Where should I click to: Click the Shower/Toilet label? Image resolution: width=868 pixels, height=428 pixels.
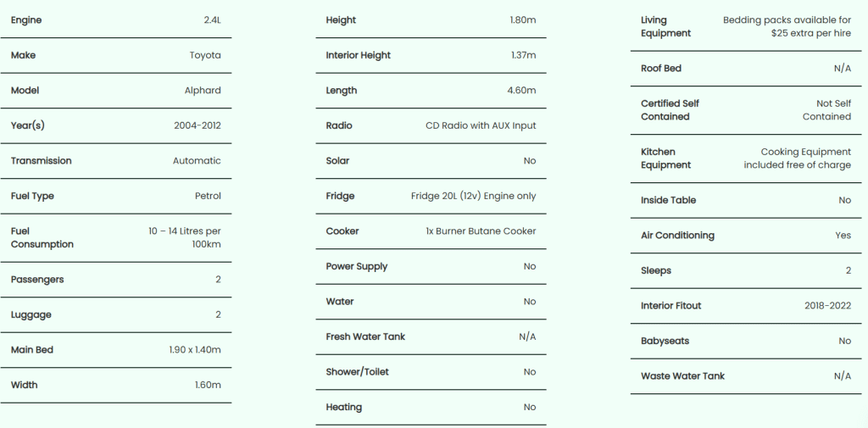click(357, 372)
